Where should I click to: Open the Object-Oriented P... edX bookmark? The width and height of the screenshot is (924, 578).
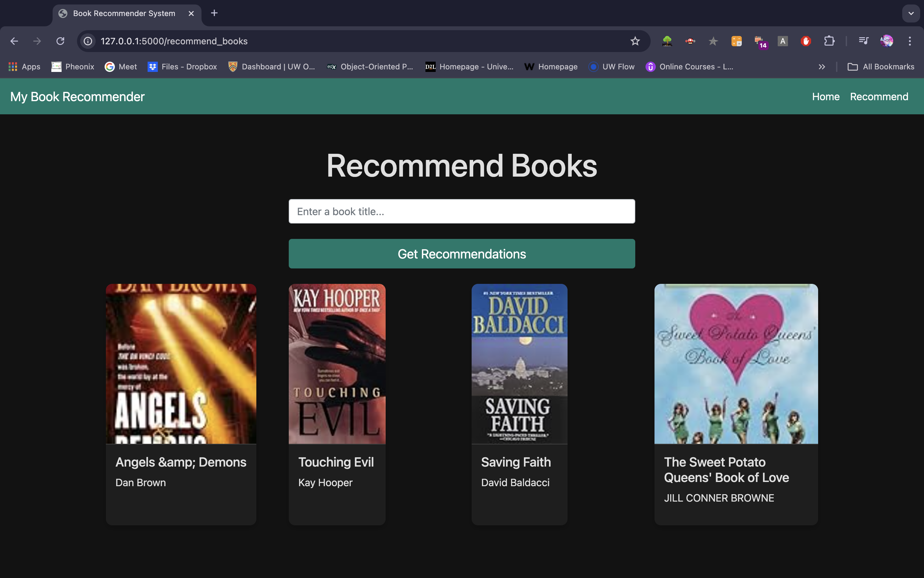point(370,67)
